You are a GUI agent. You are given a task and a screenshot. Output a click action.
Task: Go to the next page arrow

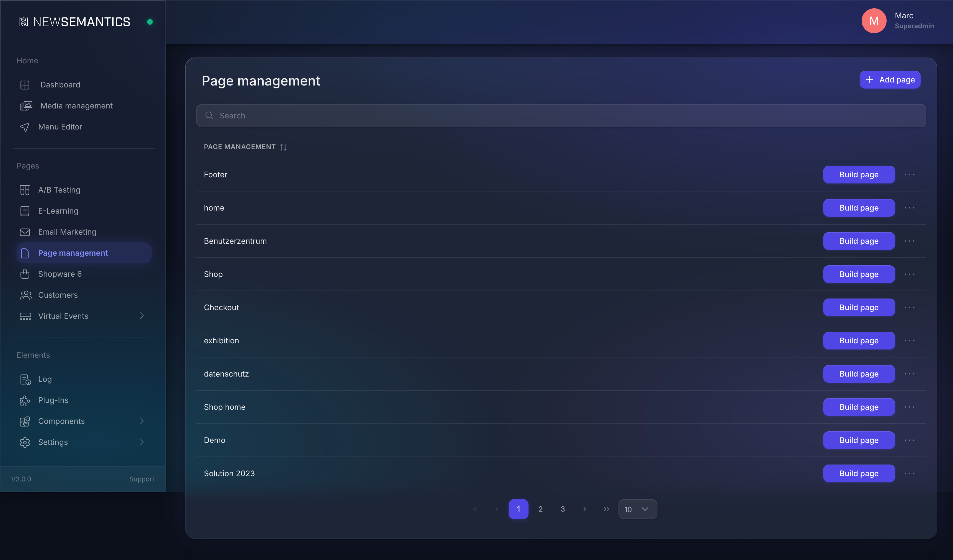coord(585,509)
